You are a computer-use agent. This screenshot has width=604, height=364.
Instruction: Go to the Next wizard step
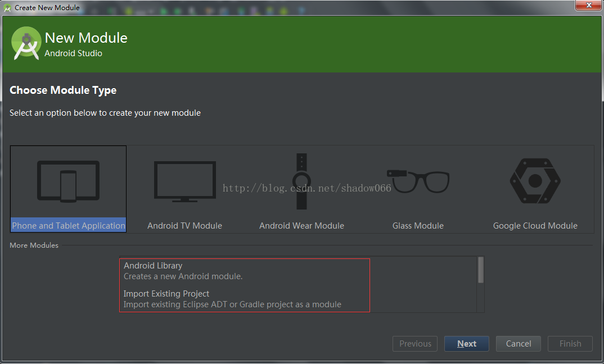click(x=466, y=344)
